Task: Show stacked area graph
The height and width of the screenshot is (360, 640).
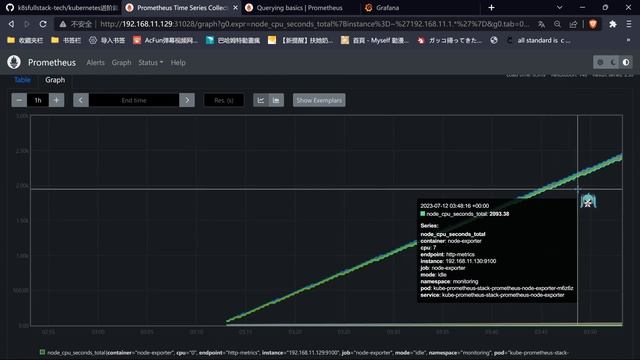Action: click(x=276, y=100)
